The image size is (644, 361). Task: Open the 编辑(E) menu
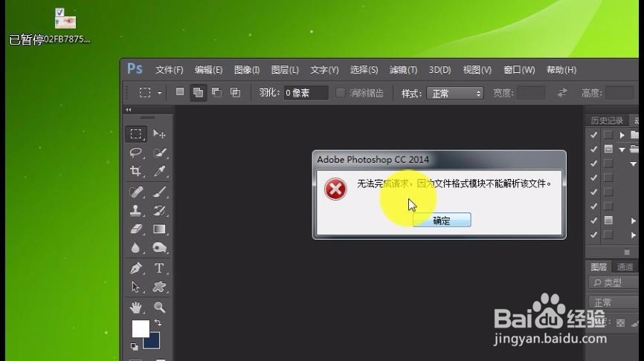209,70
